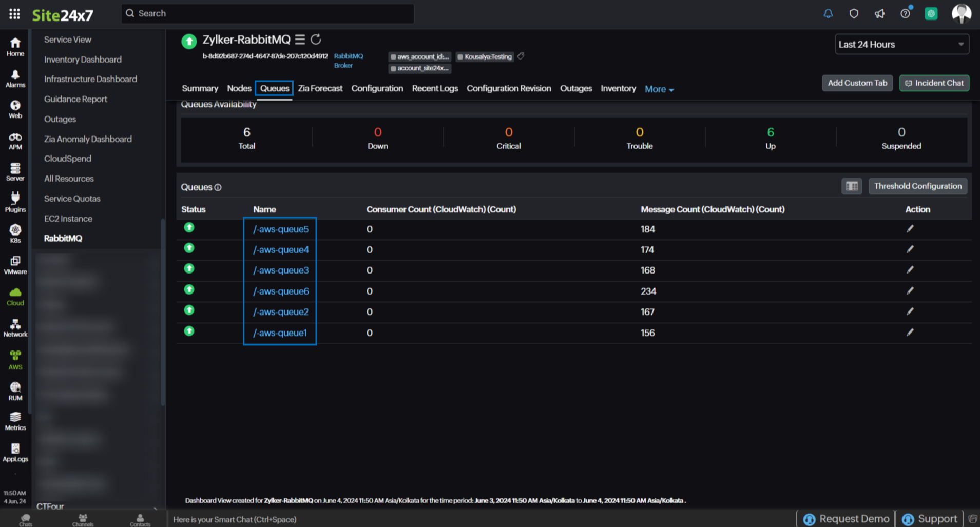Click the Threshold Configuration button

pos(917,186)
